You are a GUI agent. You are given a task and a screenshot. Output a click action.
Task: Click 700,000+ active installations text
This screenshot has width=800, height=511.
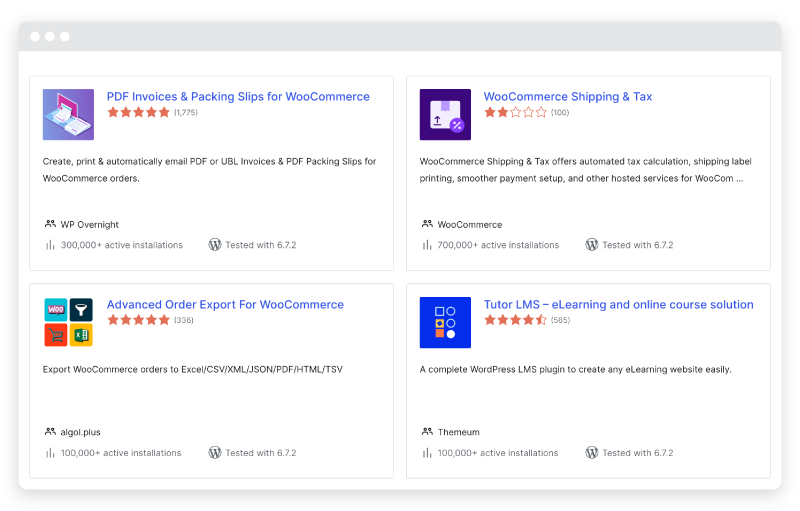point(498,245)
